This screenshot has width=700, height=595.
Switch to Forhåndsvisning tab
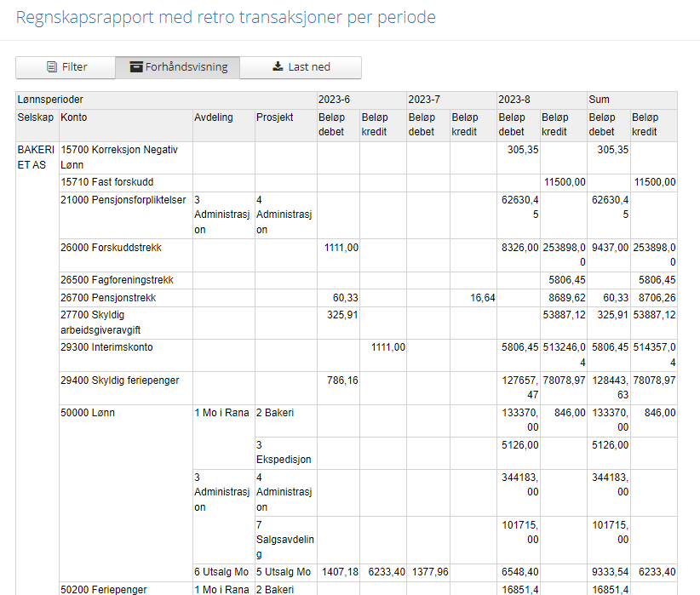tap(178, 67)
